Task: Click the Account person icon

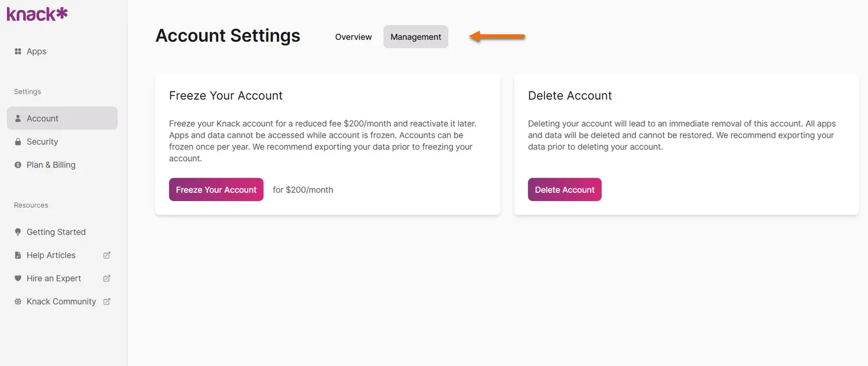Action: pyautogui.click(x=18, y=119)
